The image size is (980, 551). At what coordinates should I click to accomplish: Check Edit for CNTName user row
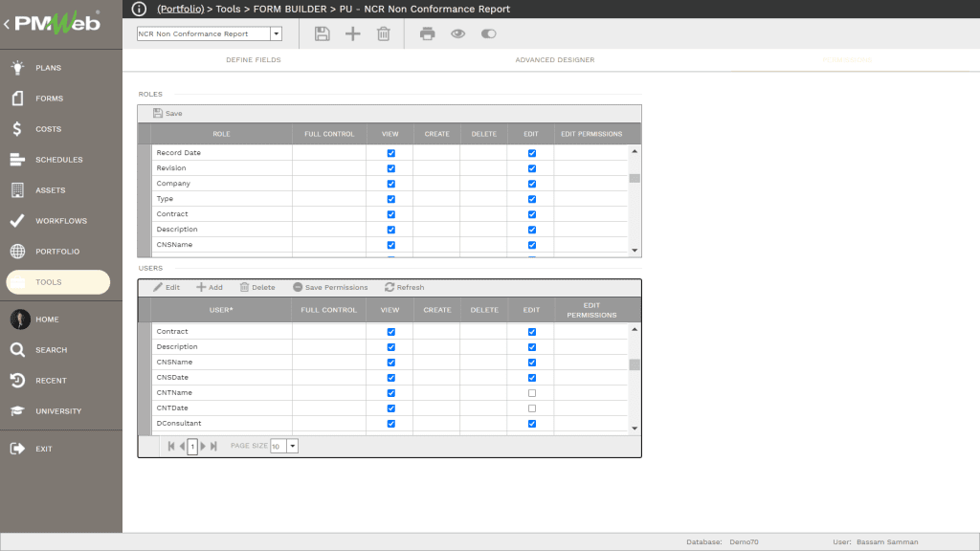[x=532, y=393]
